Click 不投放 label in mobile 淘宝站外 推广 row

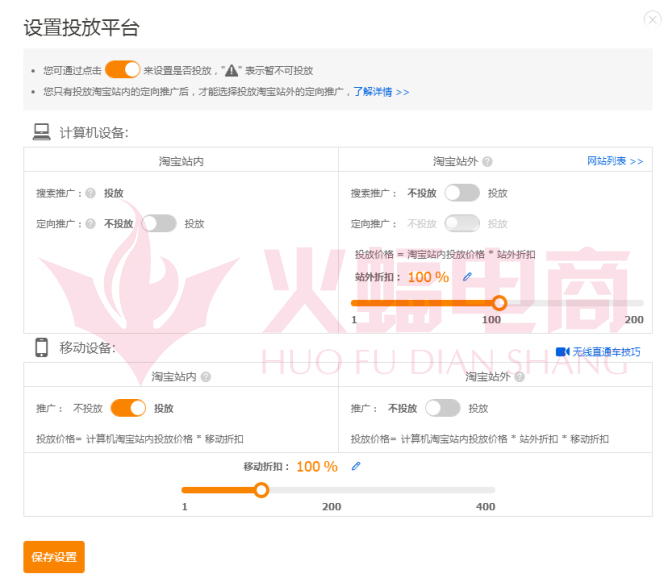coord(403,409)
